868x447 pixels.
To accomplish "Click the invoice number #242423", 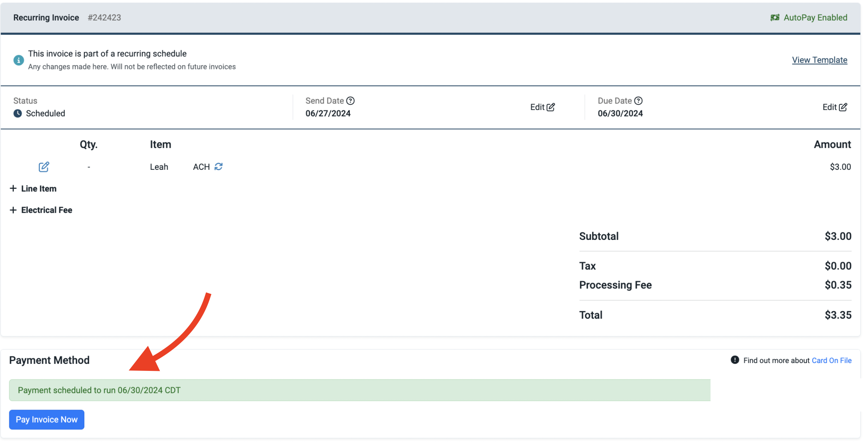I will tap(104, 18).
